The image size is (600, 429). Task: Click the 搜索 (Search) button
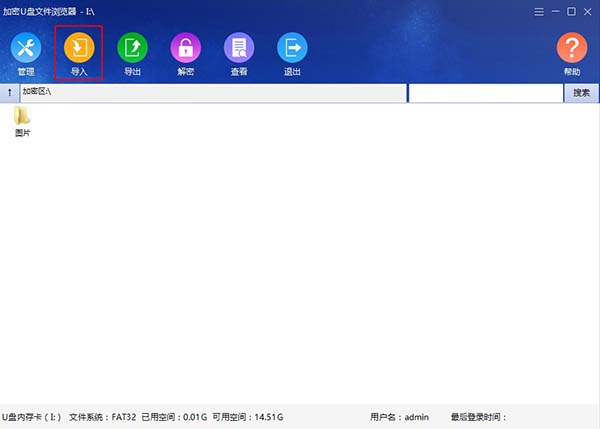click(x=581, y=93)
